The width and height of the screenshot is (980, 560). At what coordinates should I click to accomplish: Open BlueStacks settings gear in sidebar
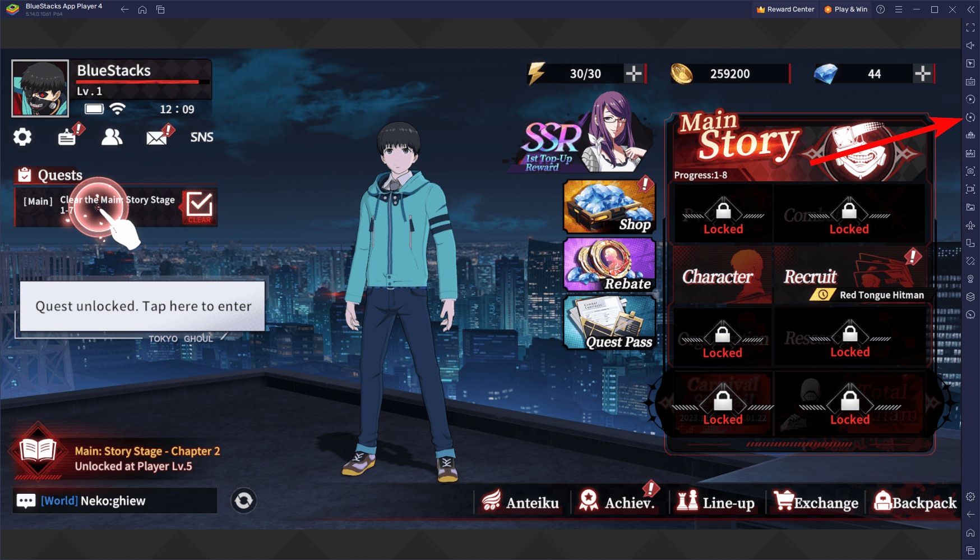coord(970,497)
